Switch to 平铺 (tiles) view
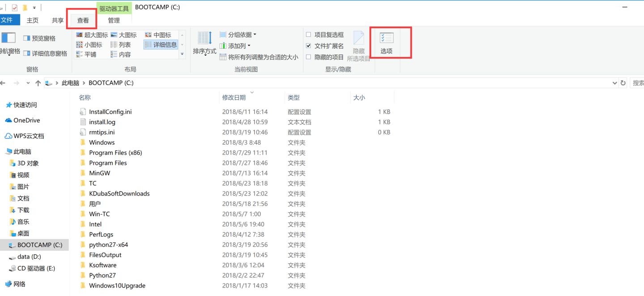The width and height of the screenshot is (644, 296). pyautogui.click(x=91, y=54)
